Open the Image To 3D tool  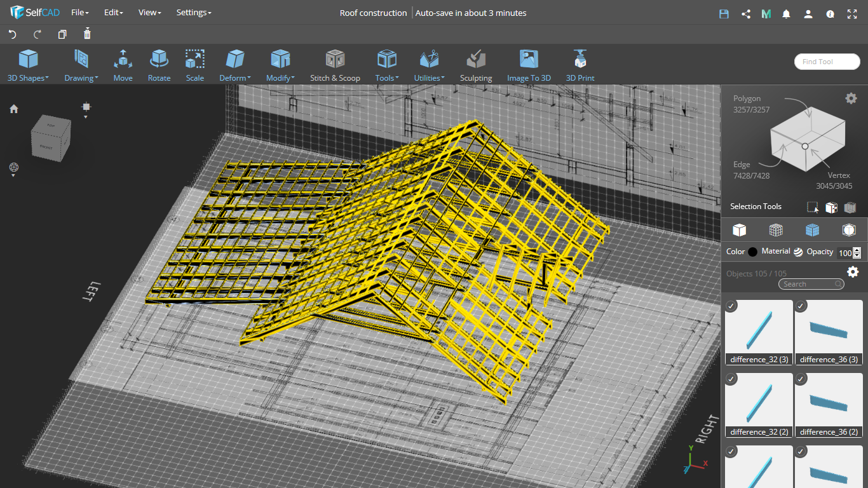tap(529, 66)
